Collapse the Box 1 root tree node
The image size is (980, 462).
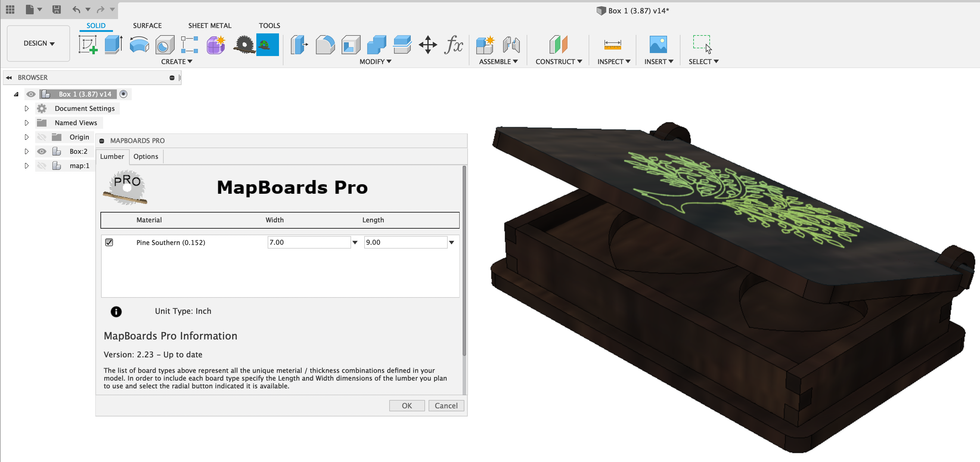[x=16, y=94]
